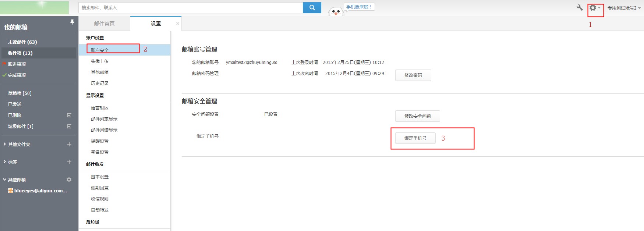Screen dimensions: 644x231
Task: Open the wrench tools icon
Action: [580, 8]
